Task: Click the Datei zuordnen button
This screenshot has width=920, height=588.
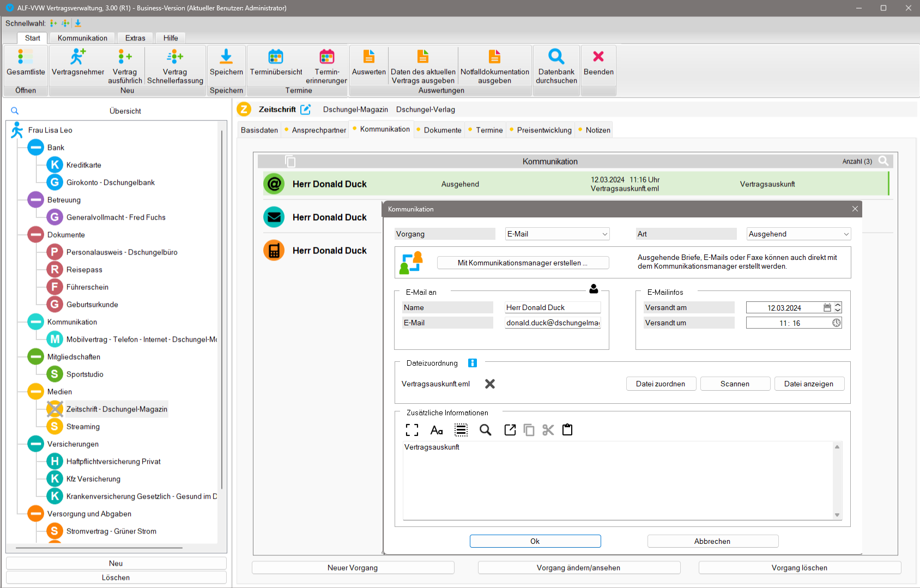Action: pos(661,384)
